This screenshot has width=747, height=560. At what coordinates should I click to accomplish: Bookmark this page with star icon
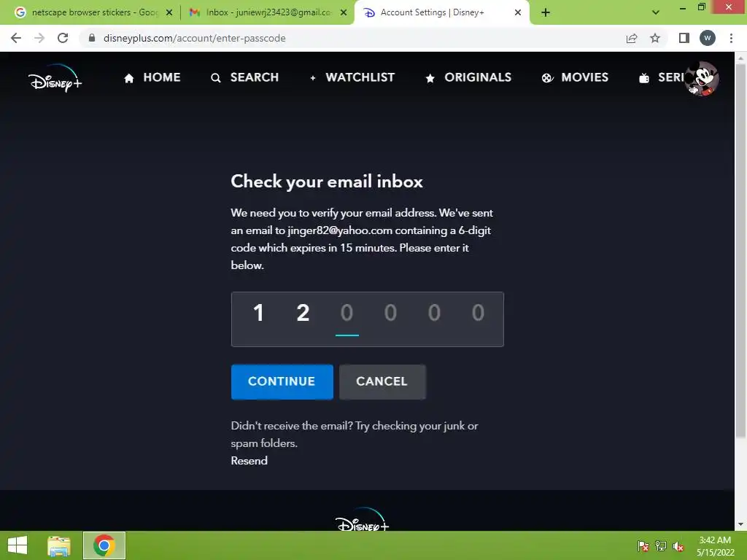[x=655, y=38]
